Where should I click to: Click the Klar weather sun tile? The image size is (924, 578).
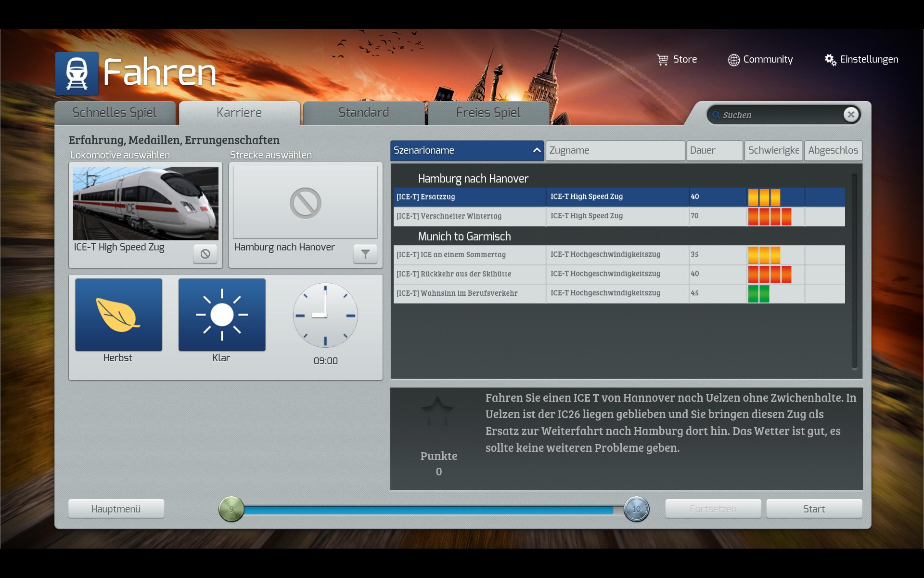[222, 315]
